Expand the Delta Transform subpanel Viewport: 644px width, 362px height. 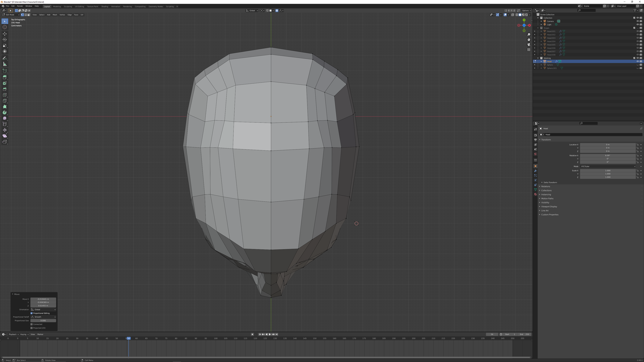point(550,183)
